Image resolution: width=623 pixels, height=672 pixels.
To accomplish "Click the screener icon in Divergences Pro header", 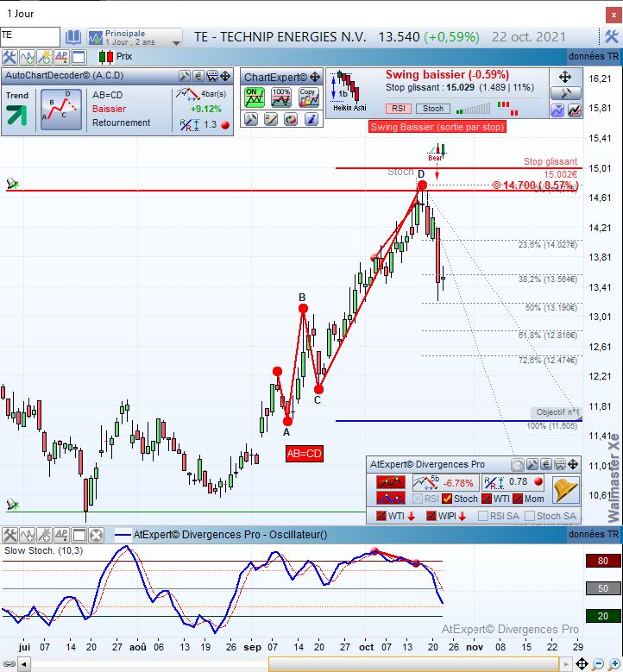I will pos(559,465).
